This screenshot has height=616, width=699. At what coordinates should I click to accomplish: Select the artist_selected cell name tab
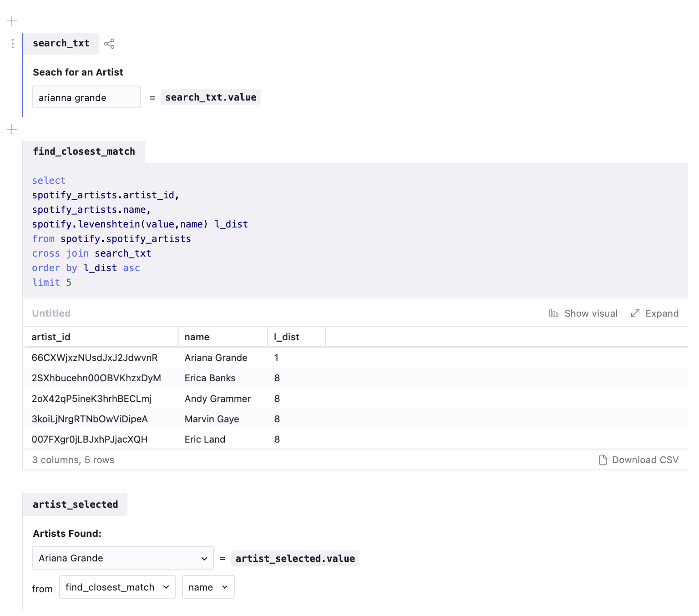click(75, 505)
